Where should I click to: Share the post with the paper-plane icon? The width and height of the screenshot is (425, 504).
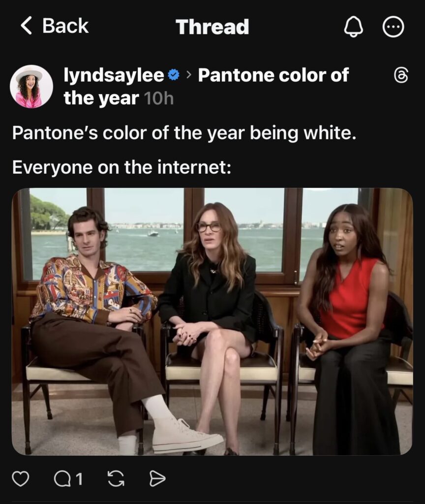coord(157,478)
